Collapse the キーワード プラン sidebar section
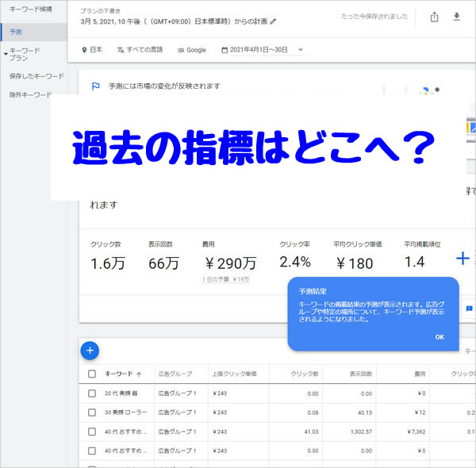476x468 pixels. [6, 54]
